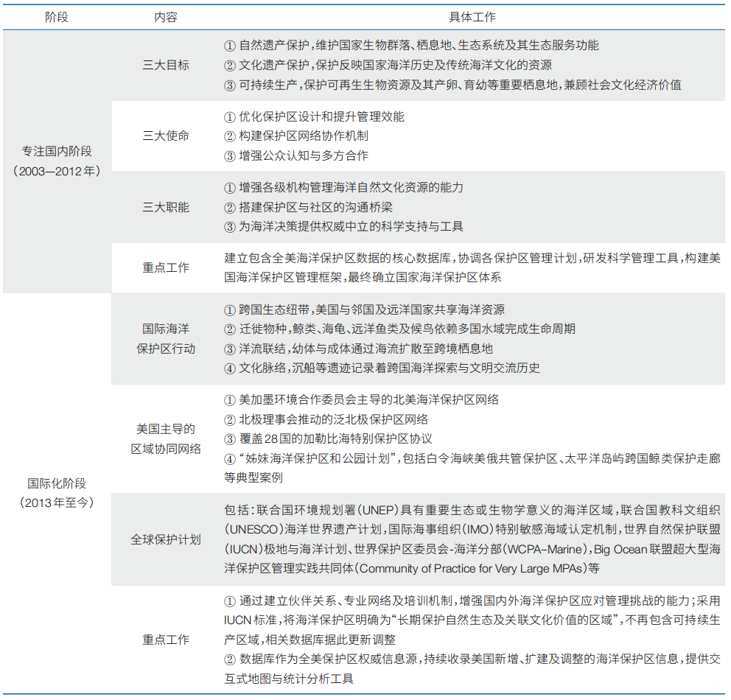This screenshot has width=731, height=700.
Task: Click the line starting ① 自然遗产保护
Action: [411, 46]
